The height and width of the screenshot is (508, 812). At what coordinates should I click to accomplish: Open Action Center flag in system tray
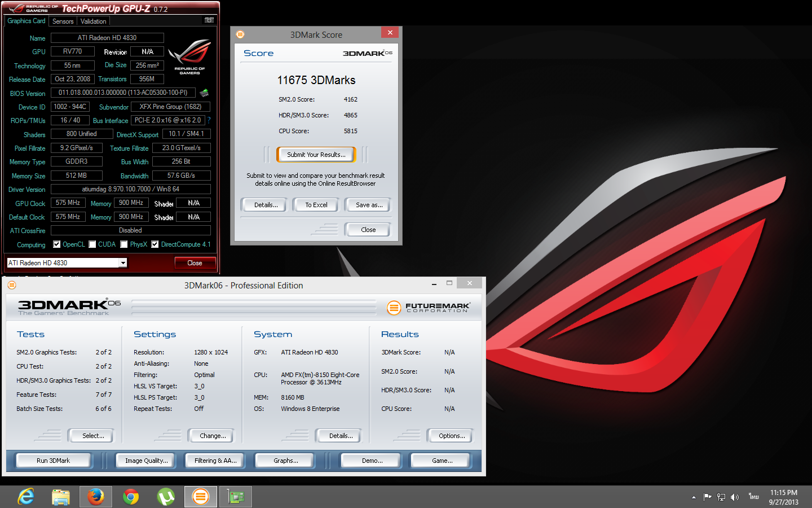click(x=707, y=497)
